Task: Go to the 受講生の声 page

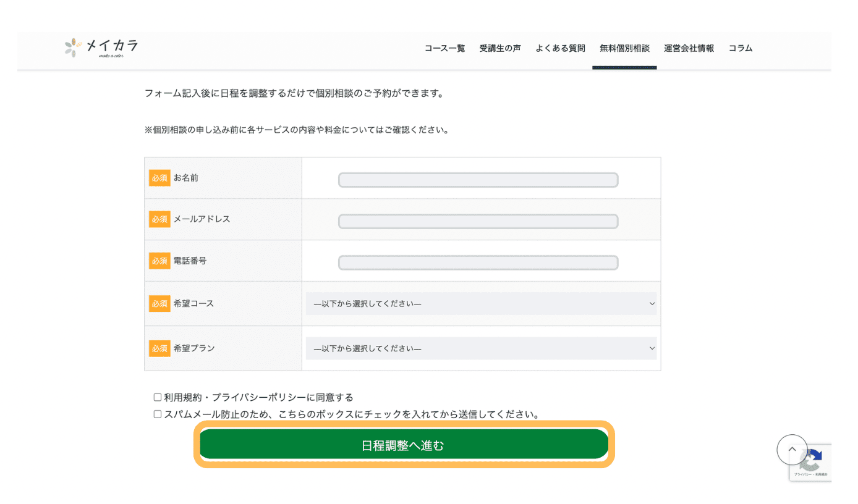Action: pos(499,48)
